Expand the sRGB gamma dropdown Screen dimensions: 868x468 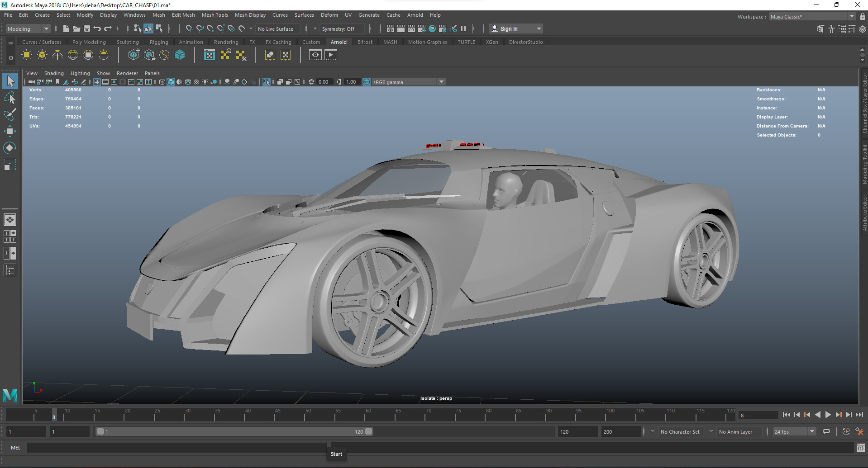(x=441, y=82)
